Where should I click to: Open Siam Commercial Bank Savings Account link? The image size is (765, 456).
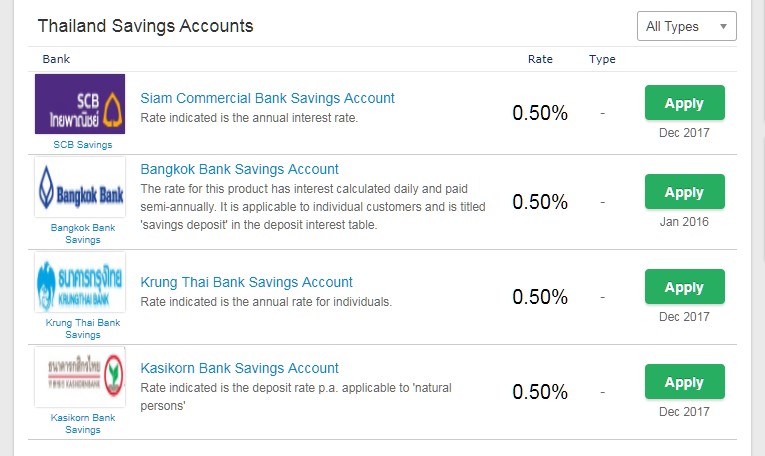tap(267, 98)
